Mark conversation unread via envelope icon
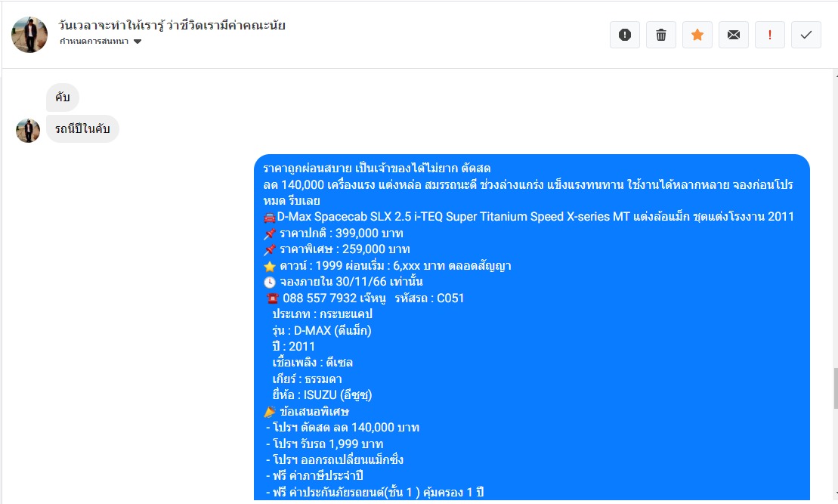Viewport: 838px width, 504px height. tap(734, 35)
